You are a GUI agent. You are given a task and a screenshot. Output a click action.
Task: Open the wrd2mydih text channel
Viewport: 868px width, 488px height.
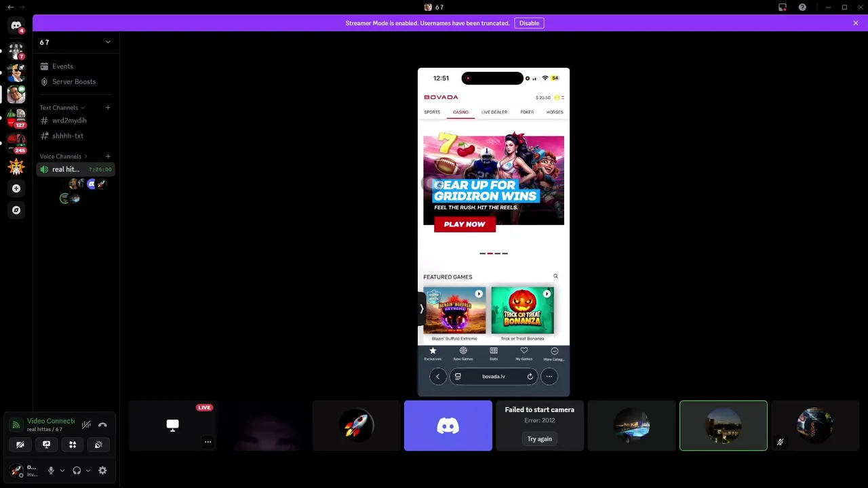pyautogui.click(x=75, y=121)
